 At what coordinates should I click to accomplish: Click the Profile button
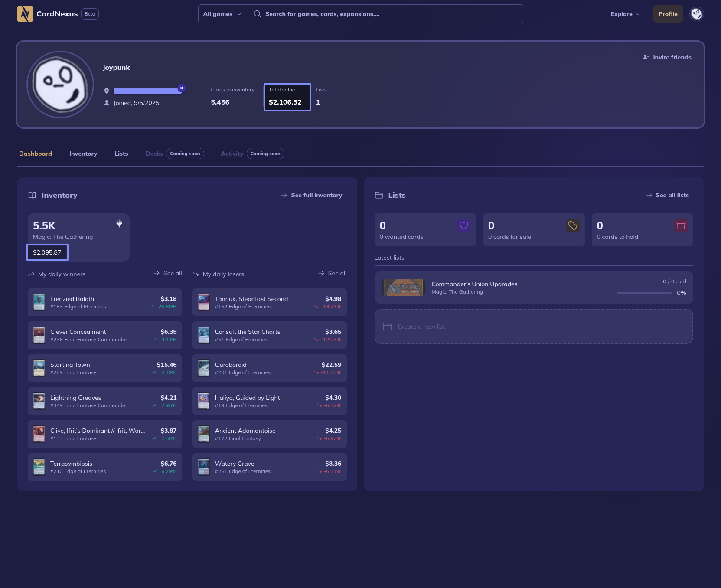point(668,14)
